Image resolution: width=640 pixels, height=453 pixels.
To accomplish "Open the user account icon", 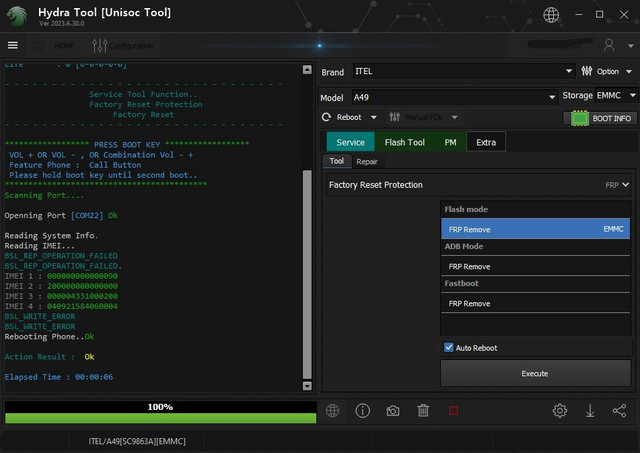I will click(609, 45).
